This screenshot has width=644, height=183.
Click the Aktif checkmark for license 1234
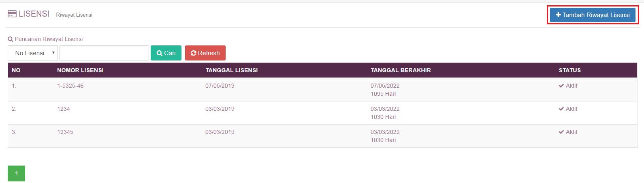point(561,109)
